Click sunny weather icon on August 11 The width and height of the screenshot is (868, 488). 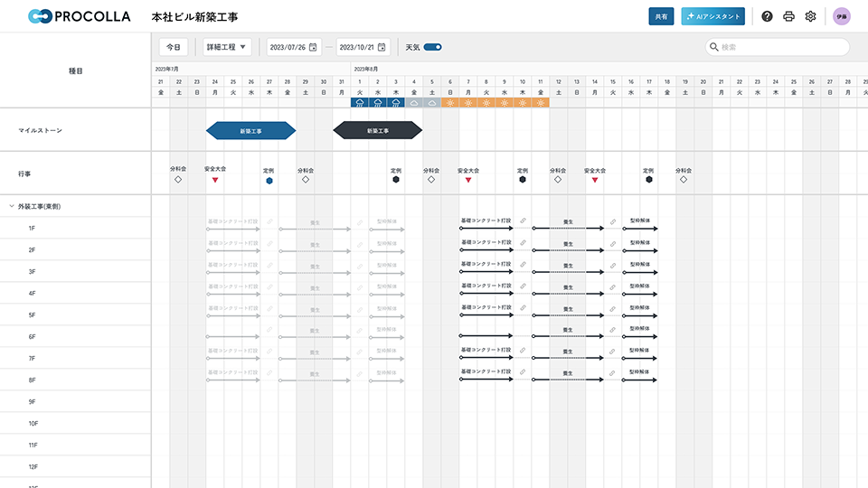coord(541,103)
